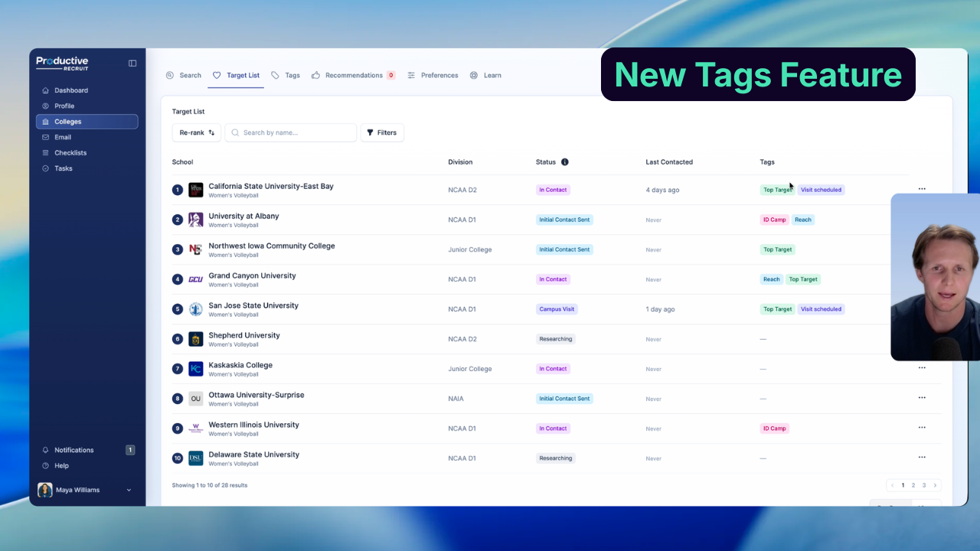Screen dimensions: 980x551
Task: Click the next page arrow
Action: pos(935,485)
